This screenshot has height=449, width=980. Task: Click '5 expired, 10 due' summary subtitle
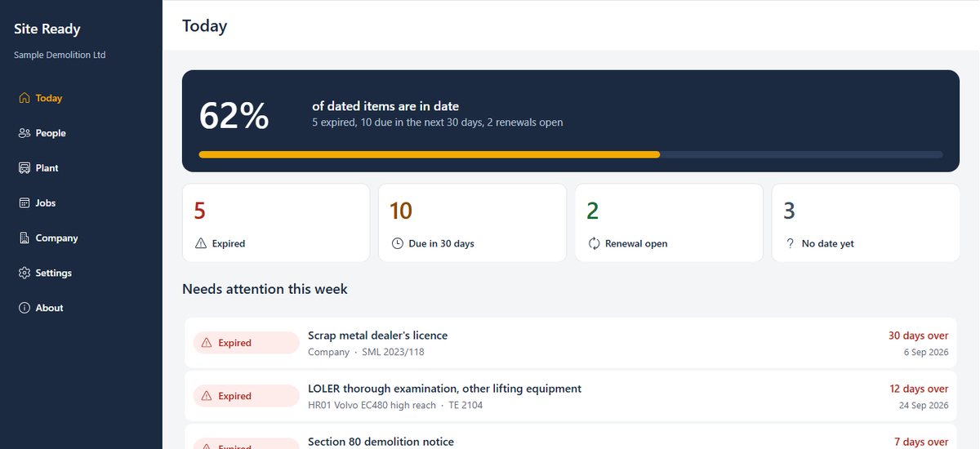437,122
